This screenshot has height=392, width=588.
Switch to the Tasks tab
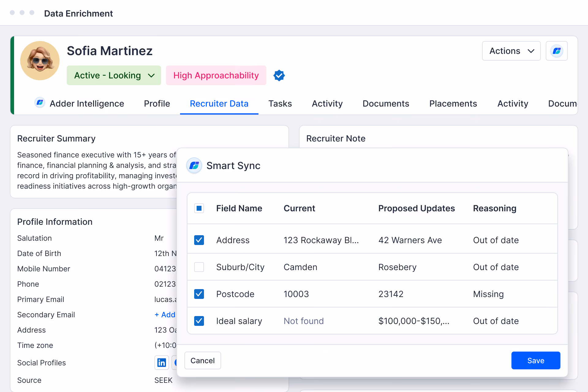click(x=280, y=104)
